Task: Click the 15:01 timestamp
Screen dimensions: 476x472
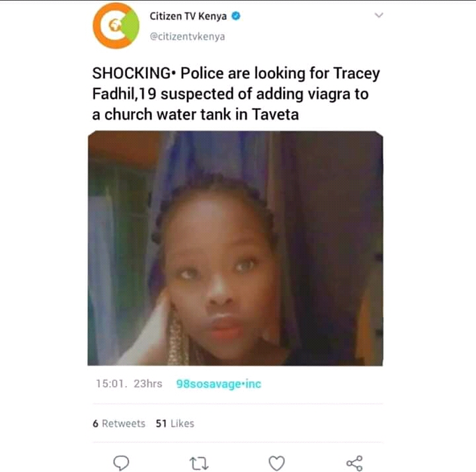Action: pyautogui.click(x=110, y=383)
